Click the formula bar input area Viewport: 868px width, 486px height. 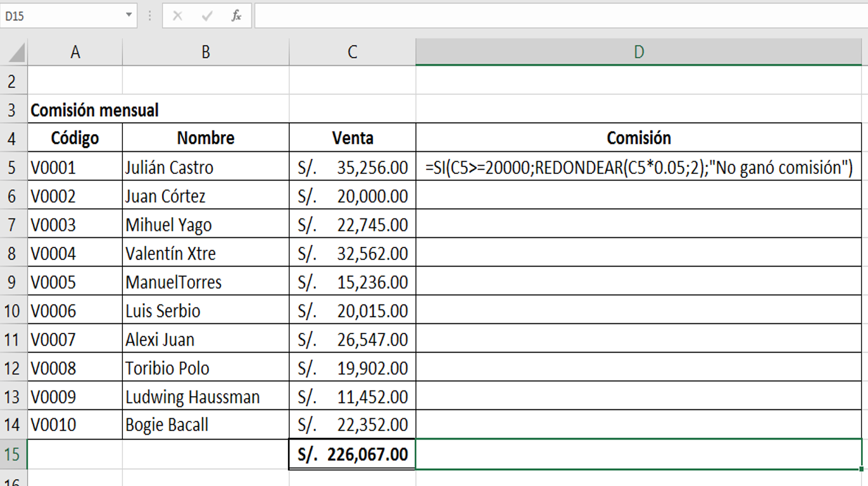557,16
